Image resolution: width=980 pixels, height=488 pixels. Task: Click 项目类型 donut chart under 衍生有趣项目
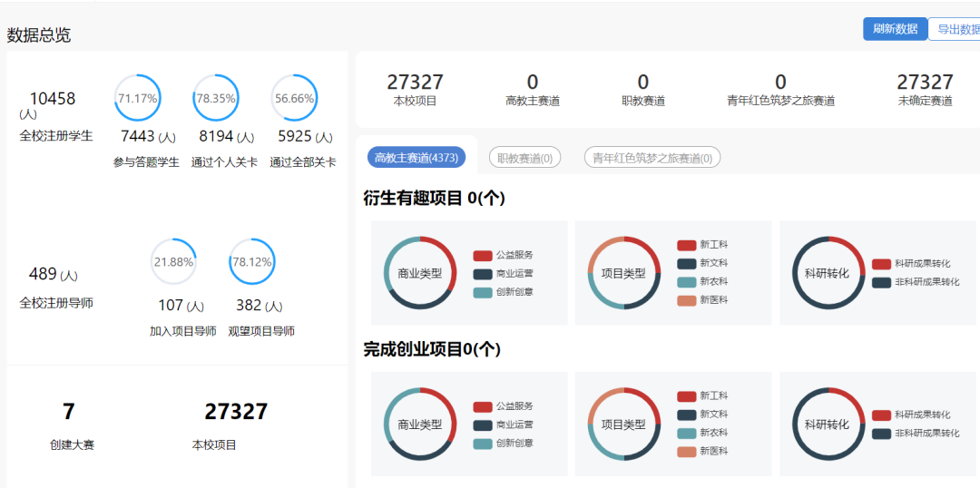tap(623, 272)
